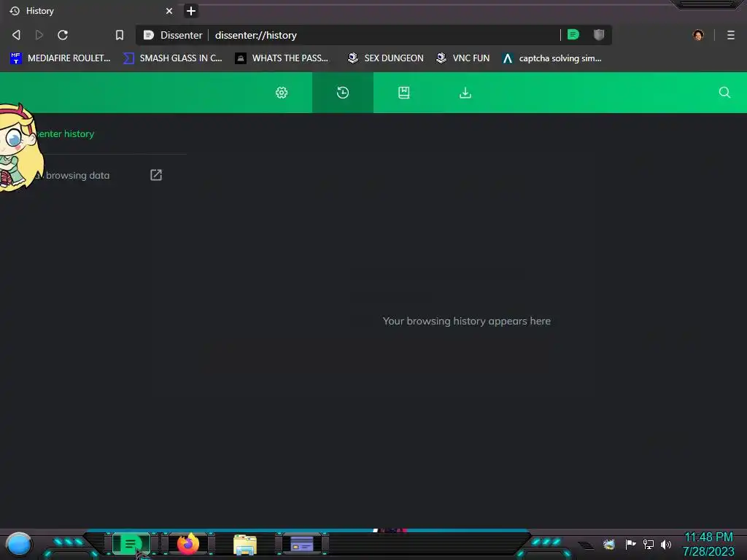Open the purple window app in the taskbar
The height and width of the screenshot is (560, 747).
pos(301,544)
